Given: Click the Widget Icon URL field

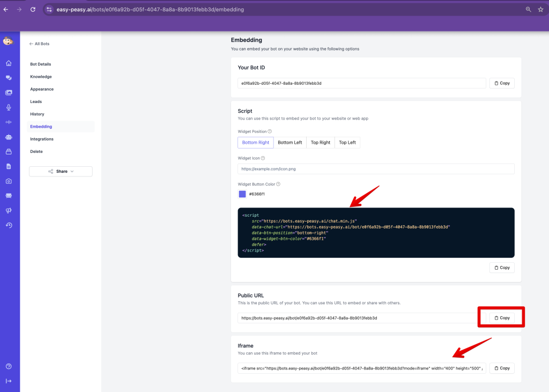Looking at the screenshot, I should click(x=376, y=169).
